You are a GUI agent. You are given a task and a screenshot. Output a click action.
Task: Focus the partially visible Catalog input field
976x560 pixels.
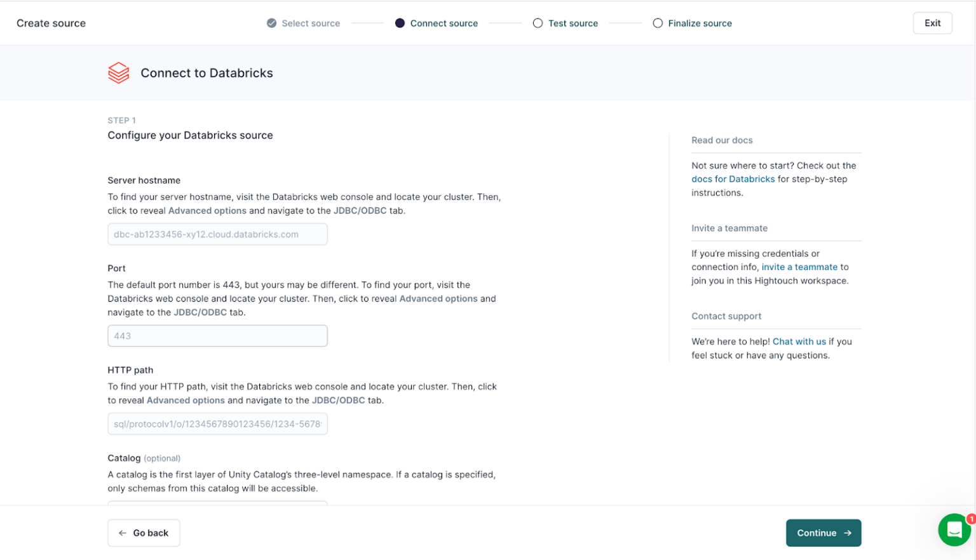coord(217,503)
